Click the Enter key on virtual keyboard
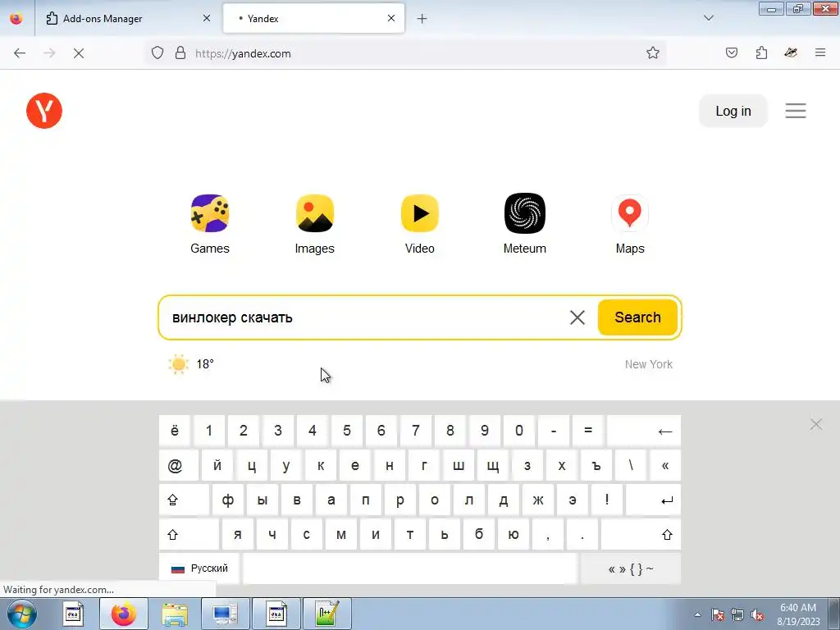This screenshot has width=840, height=630. (x=653, y=500)
